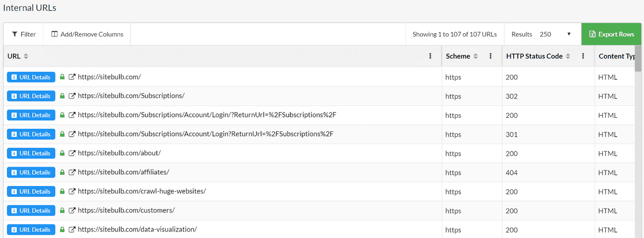Sort by HTTP Status Code arrows
This screenshot has height=238, width=644.
click(568, 56)
